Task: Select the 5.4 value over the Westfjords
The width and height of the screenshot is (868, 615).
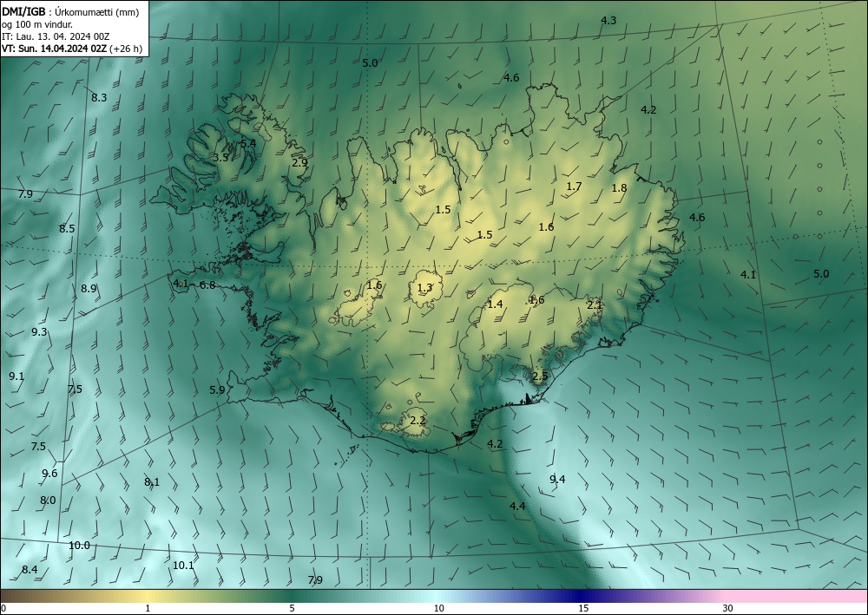Action: [x=248, y=143]
